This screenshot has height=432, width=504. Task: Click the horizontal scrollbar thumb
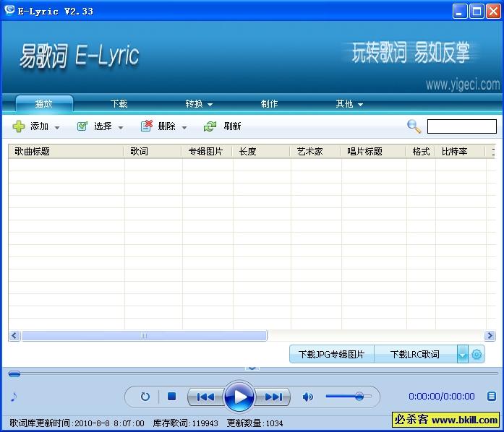click(144, 336)
